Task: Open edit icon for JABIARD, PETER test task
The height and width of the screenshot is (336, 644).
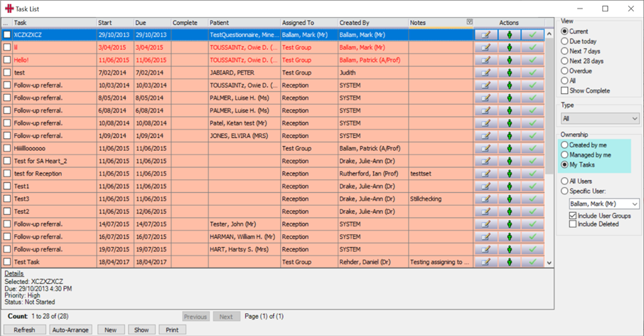Action: [x=486, y=73]
